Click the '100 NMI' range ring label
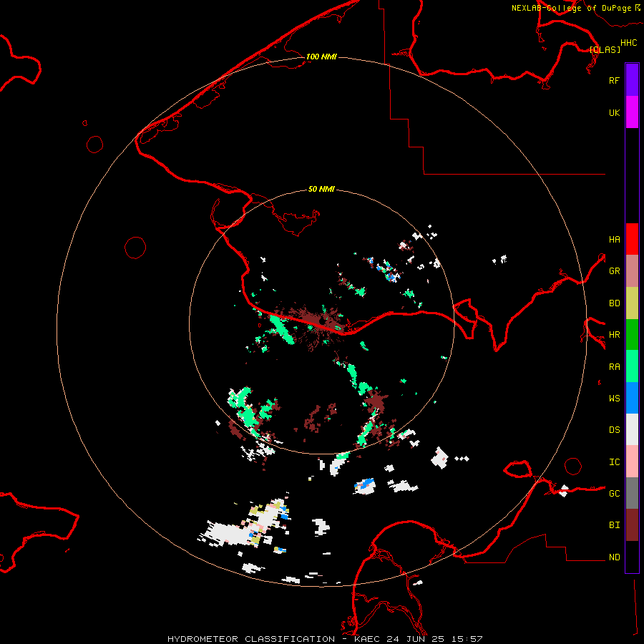 tap(321, 57)
